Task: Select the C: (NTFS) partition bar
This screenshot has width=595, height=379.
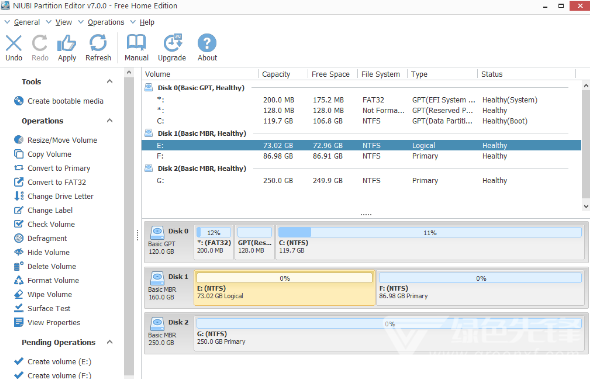Action: click(430, 241)
